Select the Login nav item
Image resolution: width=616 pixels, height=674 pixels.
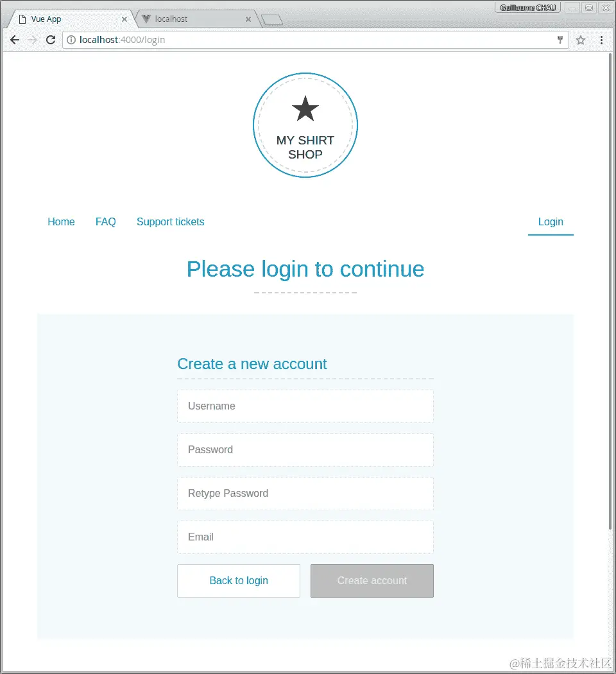point(551,222)
